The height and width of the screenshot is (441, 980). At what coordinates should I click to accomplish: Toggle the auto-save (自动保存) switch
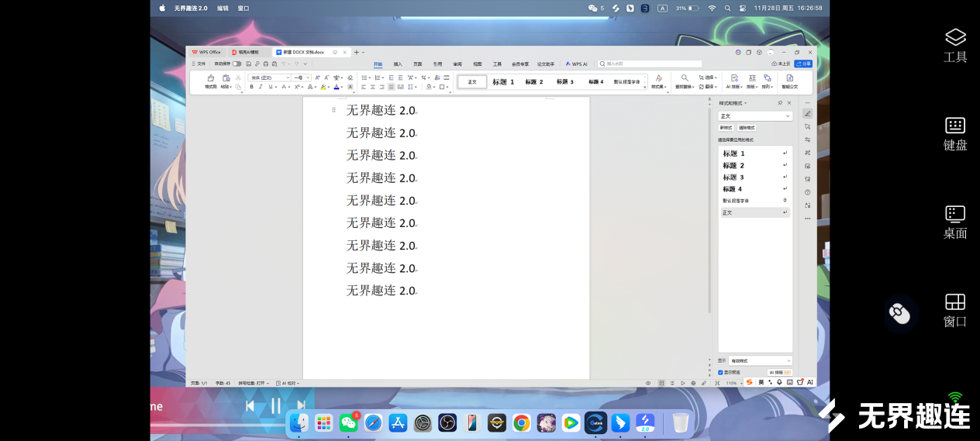pos(236,64)
